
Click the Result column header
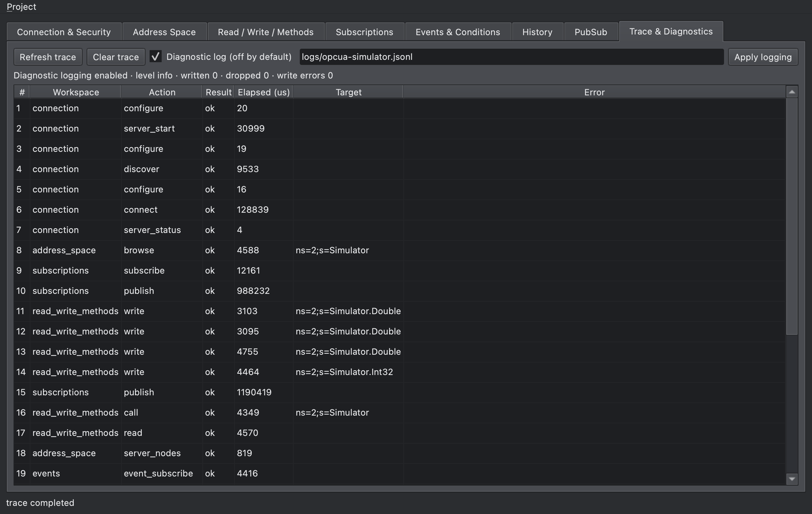click(218, 92)
